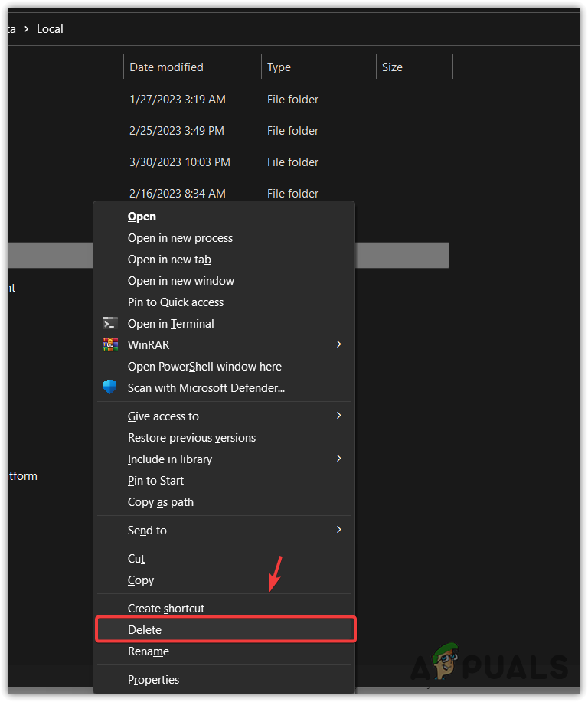This screenshot has width=588, height=702.
Task: Choose Copy as path
Action: coord(161,502)
